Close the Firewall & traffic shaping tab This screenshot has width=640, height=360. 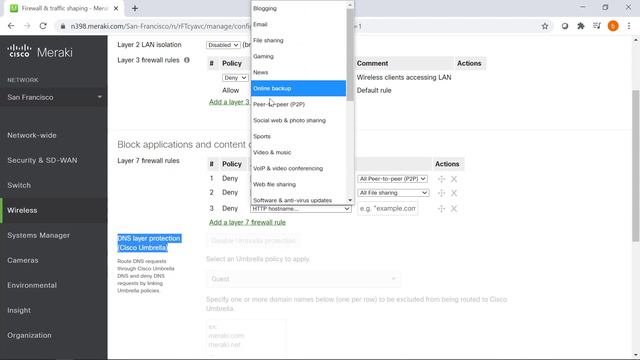[116, 8]
